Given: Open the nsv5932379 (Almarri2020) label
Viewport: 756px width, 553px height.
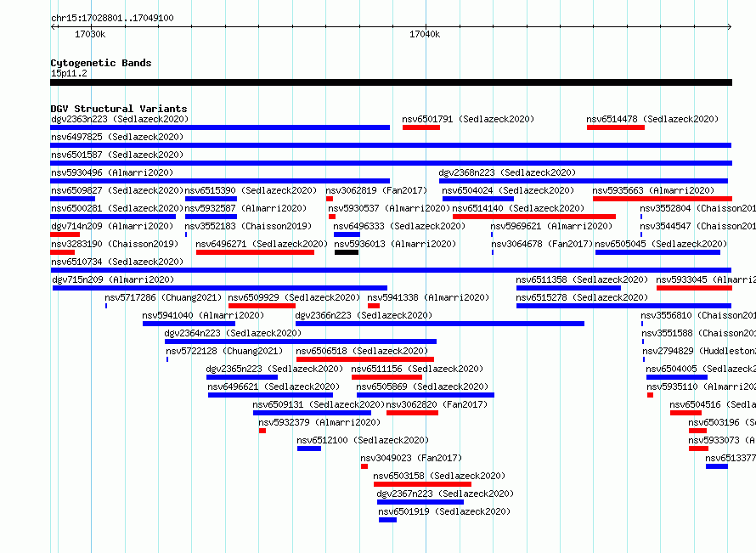Looking at the screenshot, I should tap(319, 422).
